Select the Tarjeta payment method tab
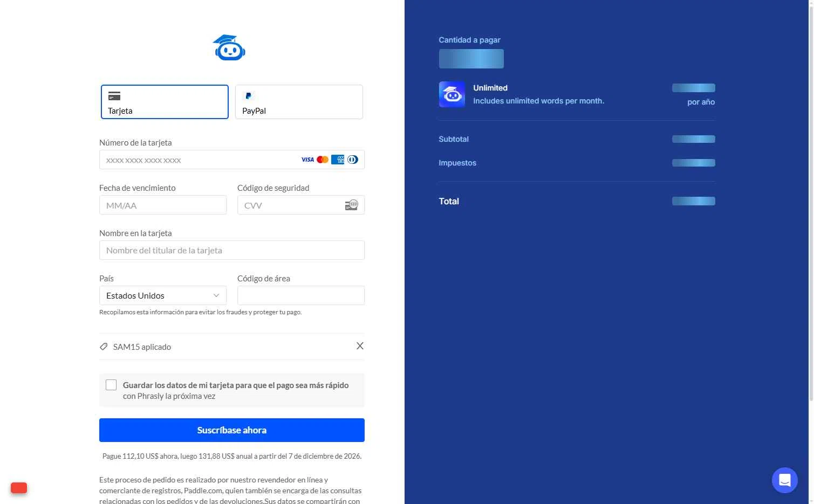The image size is (814, 504). pyautogui.click(x=165, y=102)
